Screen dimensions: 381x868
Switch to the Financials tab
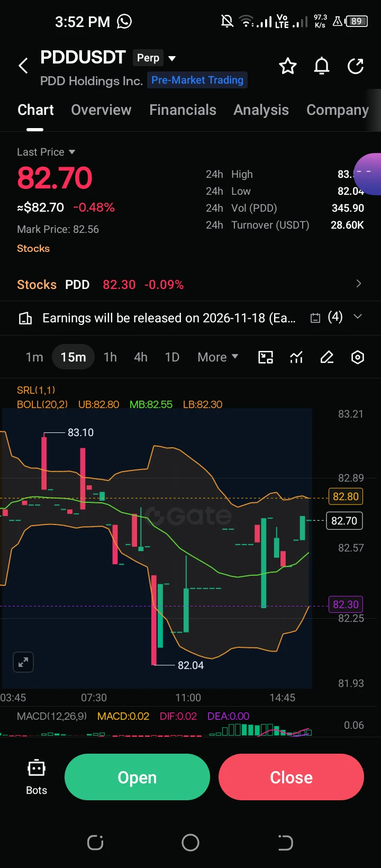pos(183,110)
